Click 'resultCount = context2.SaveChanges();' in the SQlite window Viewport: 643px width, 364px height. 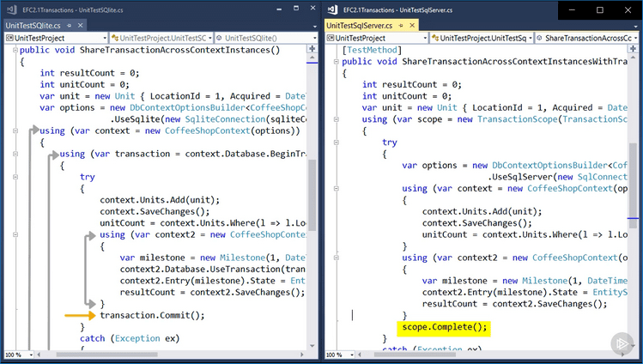212,292
